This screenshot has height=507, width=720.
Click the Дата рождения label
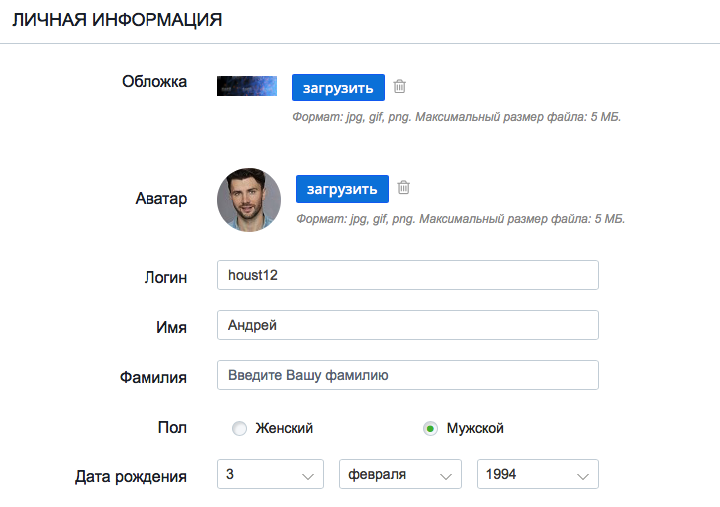(x=131, y=477)
